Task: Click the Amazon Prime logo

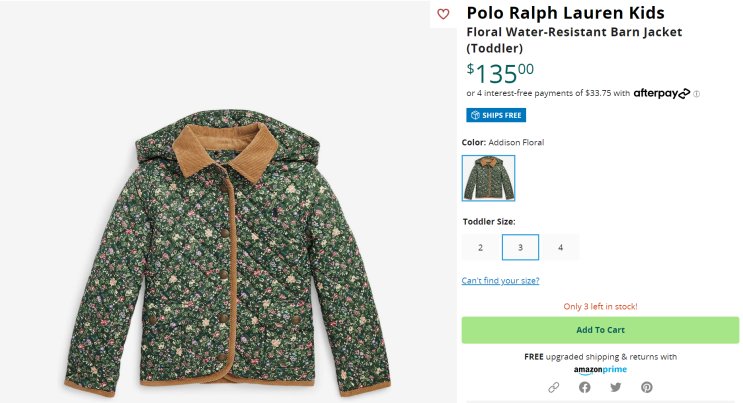Action: click(x=600, y=370)
